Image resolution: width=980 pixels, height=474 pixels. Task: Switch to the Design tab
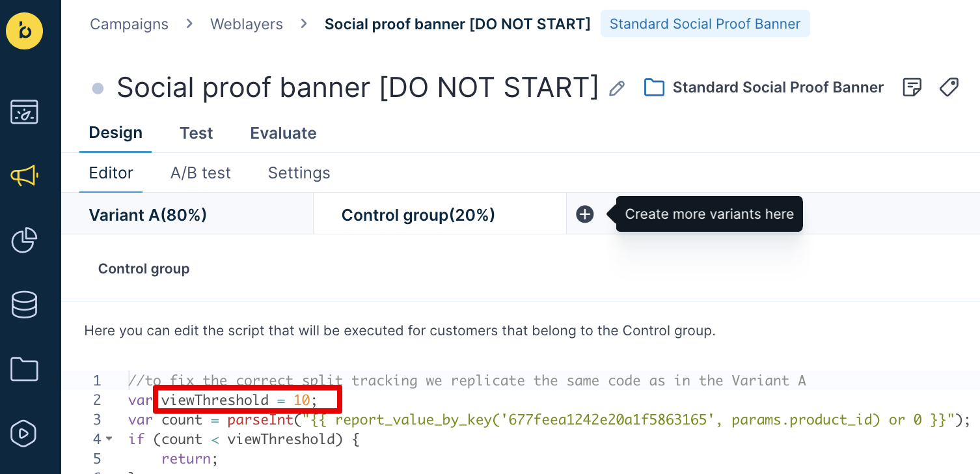[x=116, y=133]
